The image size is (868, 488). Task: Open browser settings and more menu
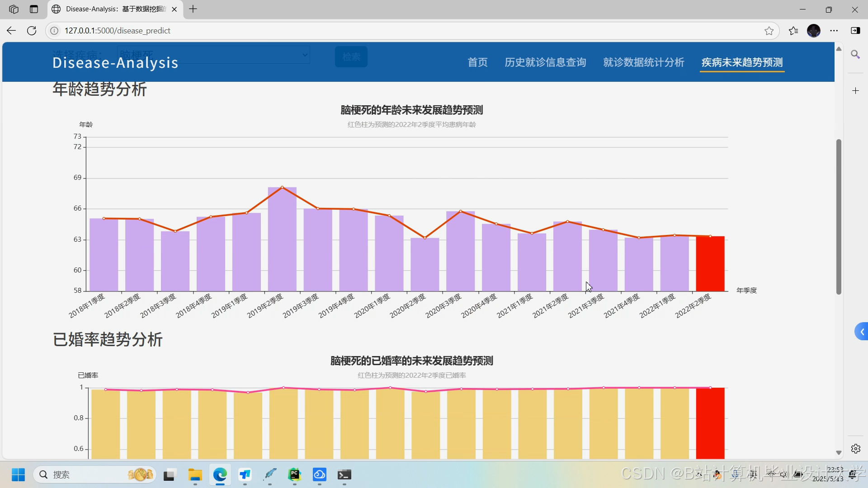click(x=834, y=31)
